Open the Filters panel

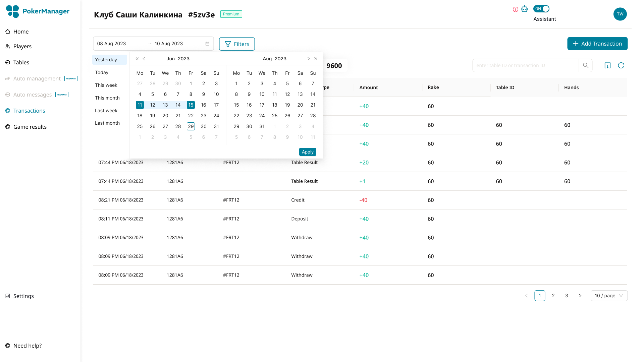[237, 44]
